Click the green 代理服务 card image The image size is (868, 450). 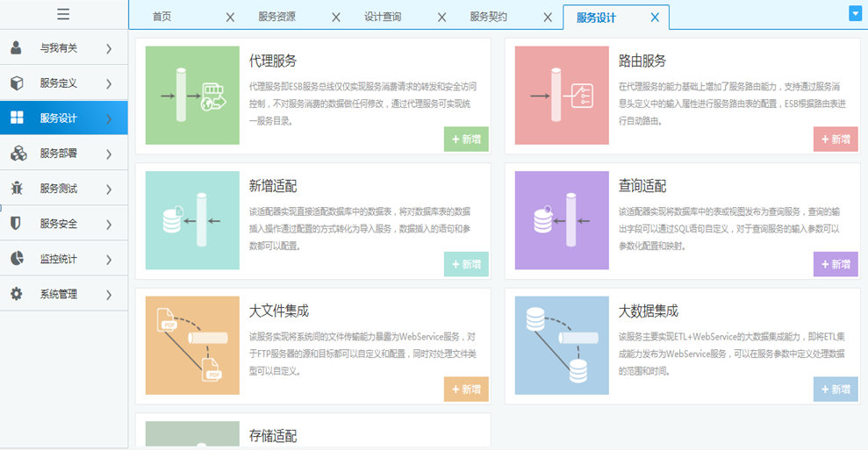coord(192,96)
